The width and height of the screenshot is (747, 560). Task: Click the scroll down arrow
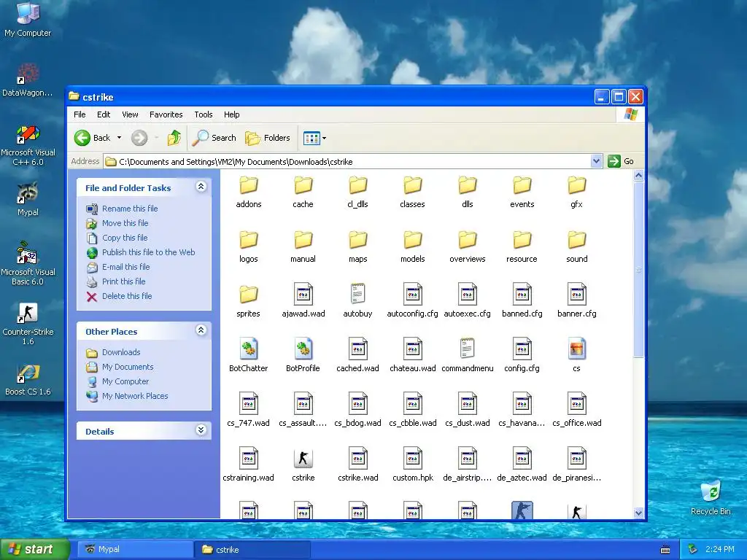[638, 513]
